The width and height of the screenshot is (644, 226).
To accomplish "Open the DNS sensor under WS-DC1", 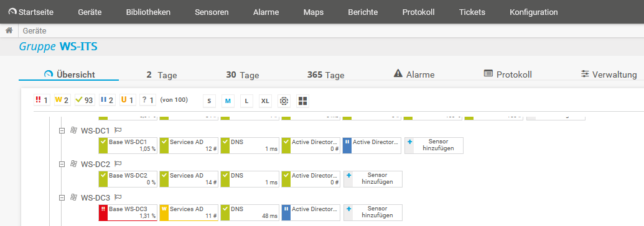I will coord(250,146).
